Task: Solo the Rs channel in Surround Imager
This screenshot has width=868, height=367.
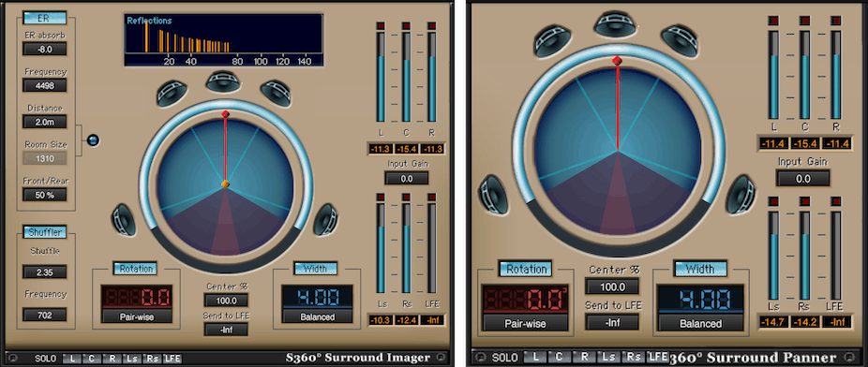Action: [x=152, y=359]
